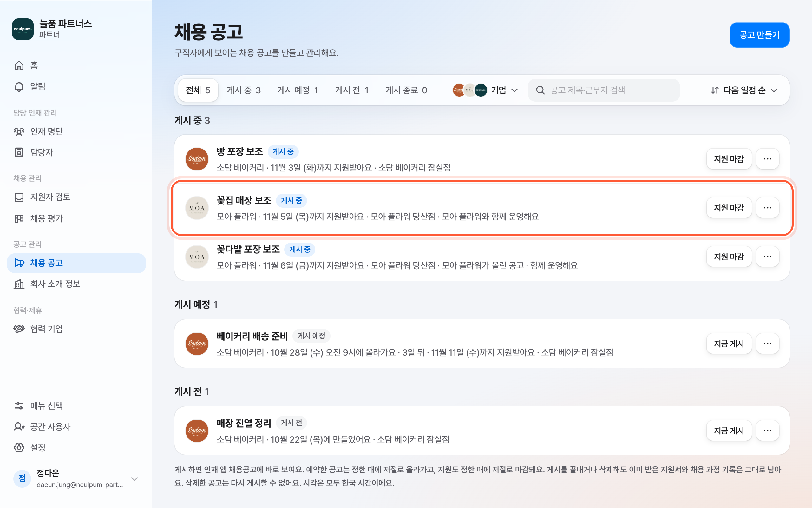Open the 베이커리 배송 준비 posting title

coord(252,336)
